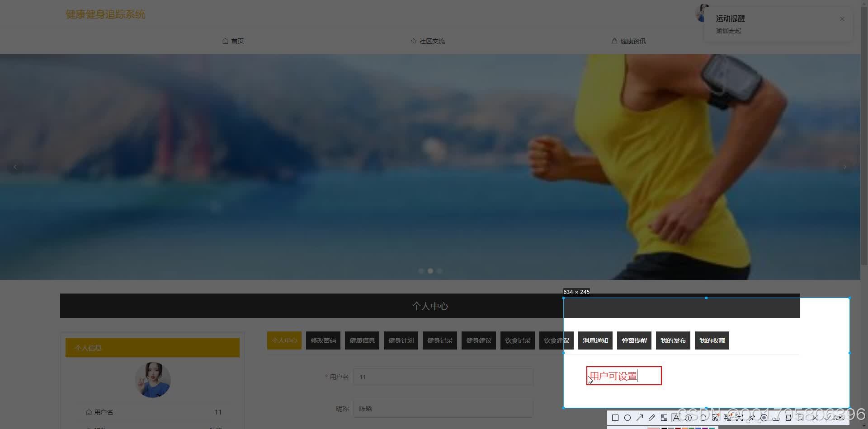Select the rectangle annotation tool
Viewport: 868px width, 429px height.
615,418
